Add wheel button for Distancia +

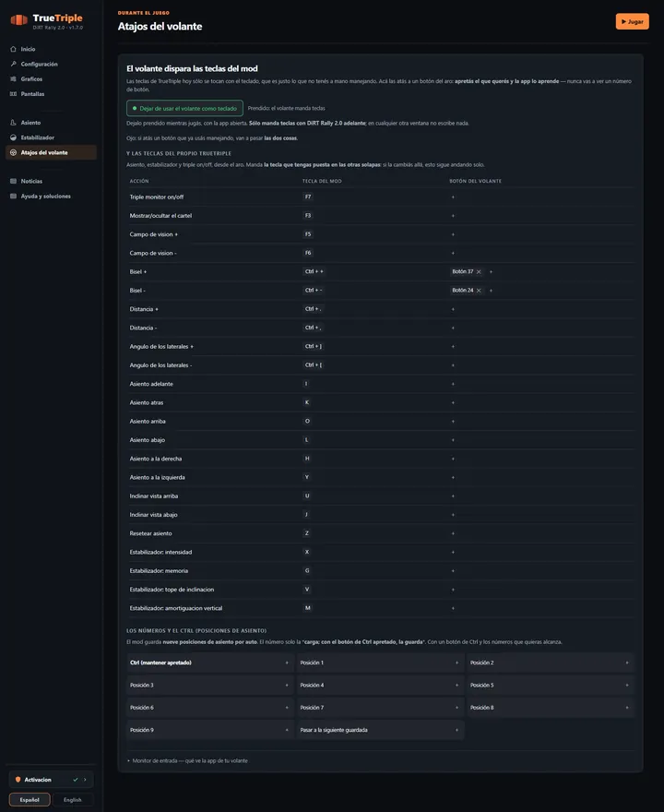tap(453, 309)
